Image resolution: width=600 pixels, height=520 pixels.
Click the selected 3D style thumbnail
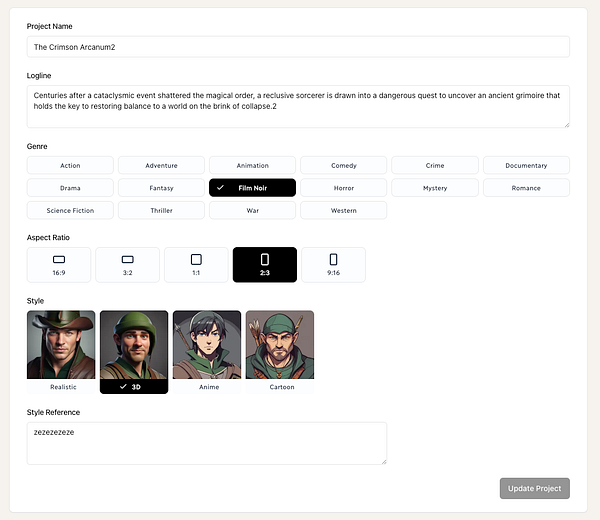pos(134,352)
